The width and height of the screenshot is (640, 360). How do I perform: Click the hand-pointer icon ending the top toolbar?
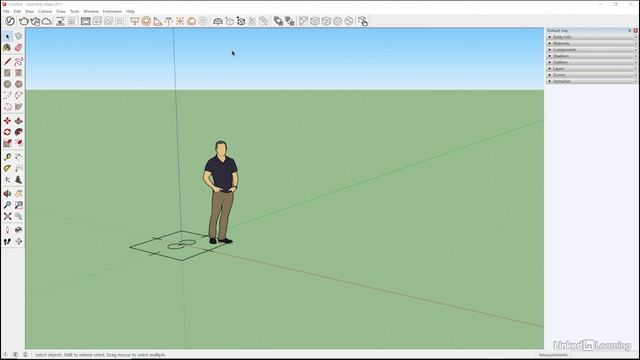point(363,21)
